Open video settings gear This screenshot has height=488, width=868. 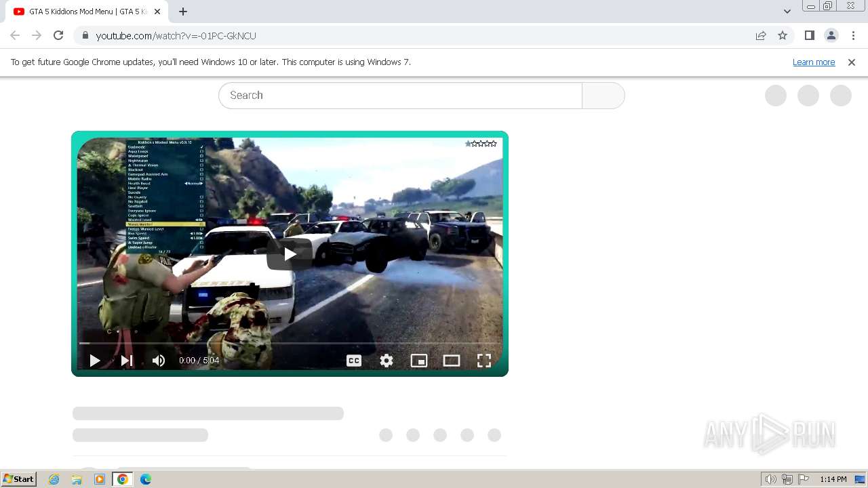387,361
